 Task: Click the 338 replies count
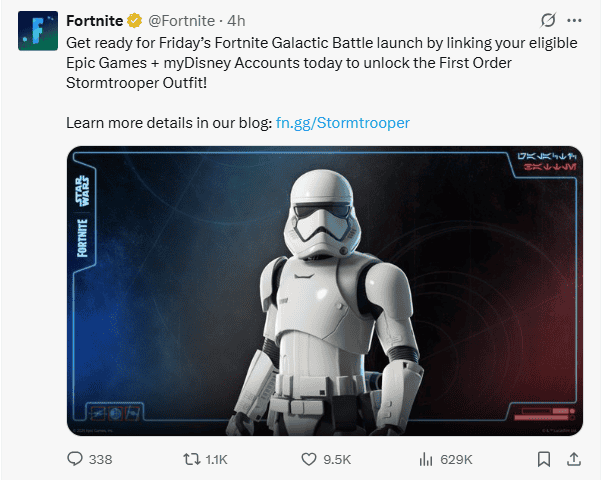click(x=100, y=459)
